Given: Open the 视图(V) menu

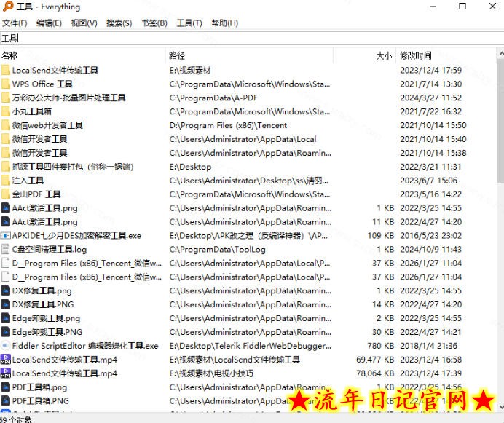Looking at the screenshot, I should [x=84, y=23].
